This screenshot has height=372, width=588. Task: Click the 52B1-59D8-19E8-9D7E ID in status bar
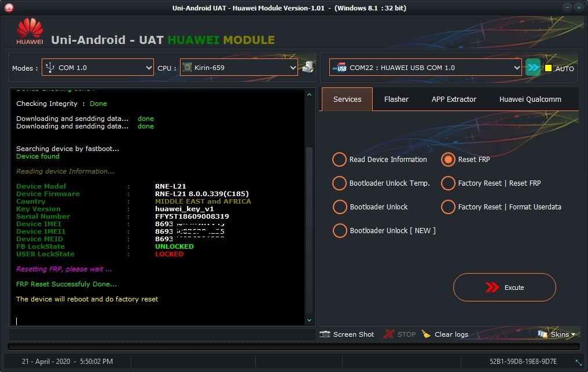[x=523, y=362]
